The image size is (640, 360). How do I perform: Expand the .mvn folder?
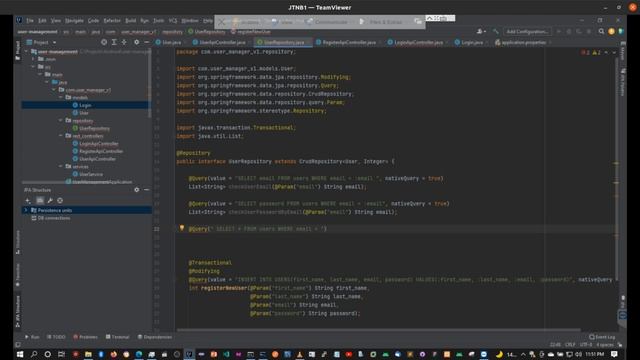point(34,59)
